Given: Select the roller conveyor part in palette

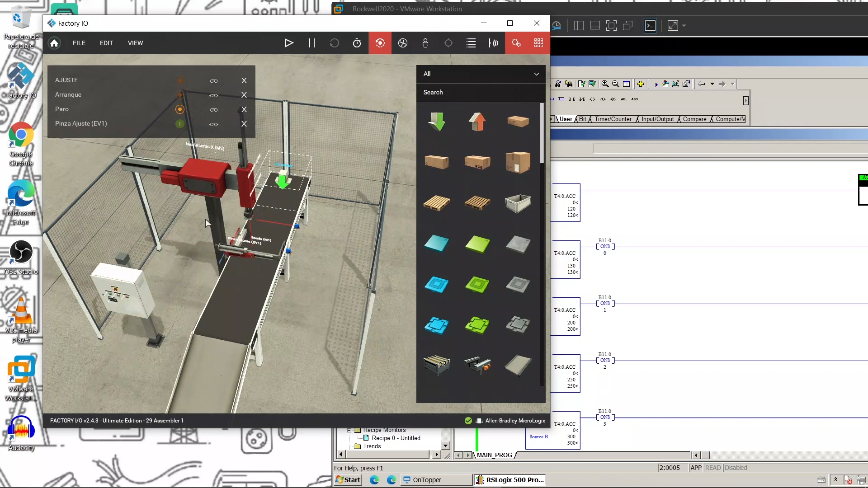Looking at the screenshot, I should tap(437, 365).
